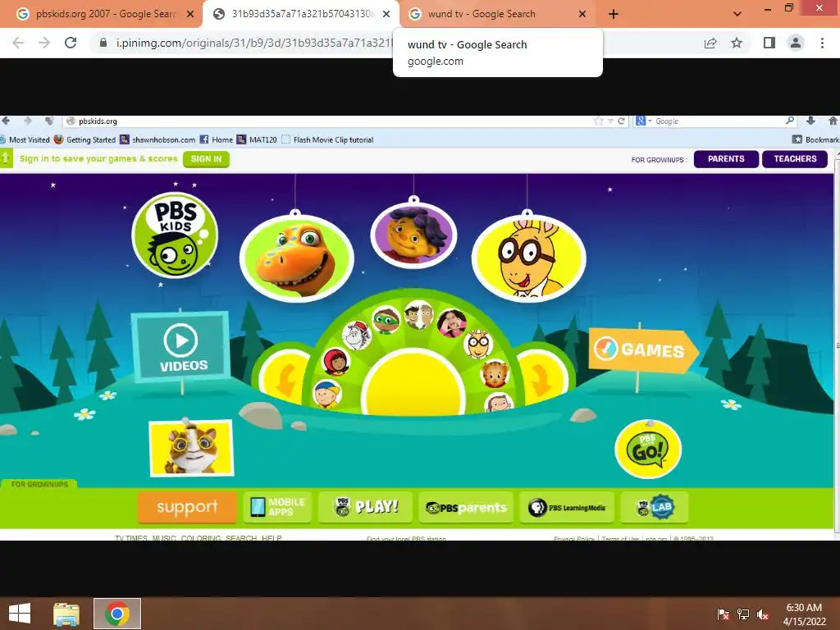Open File Explorer from the taskbar
Viewport: 840px width, 630px height.
(66, 614)
